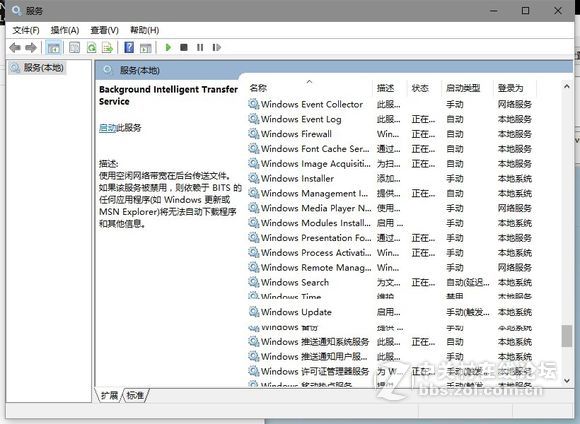Click the scroll up arrow of service list
Viewport: 580px width, 424px height.
click(567, 87)
